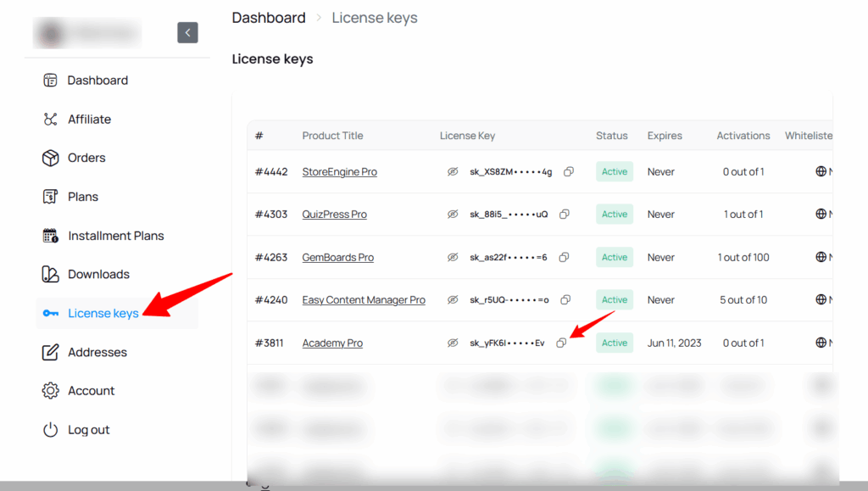Click the globe icon in row #4442

pyautogui.click(x=821, y=171)
